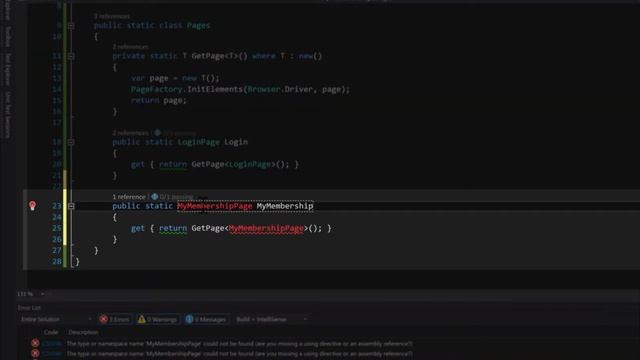This screenshot has width=640, height=360.
Task: Click the Error List panel title
Action: (x=29, y=308)
